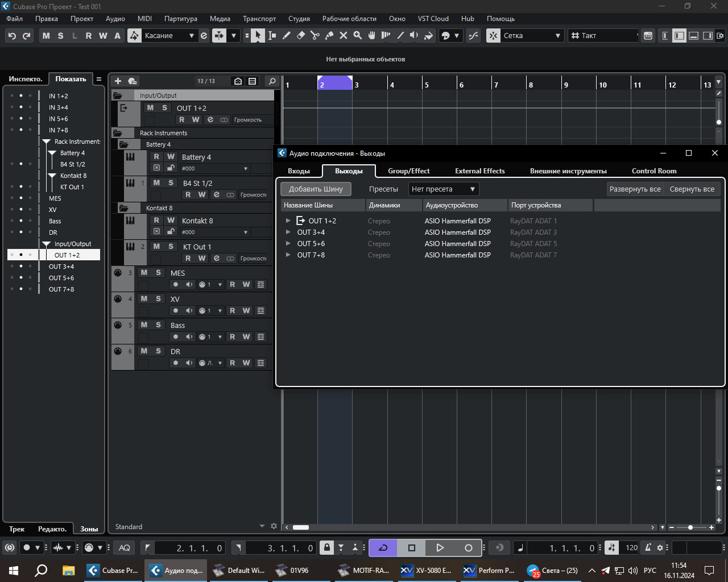Select the Erase tool
This screenshot has height=582, width=728.
[301, 36]
